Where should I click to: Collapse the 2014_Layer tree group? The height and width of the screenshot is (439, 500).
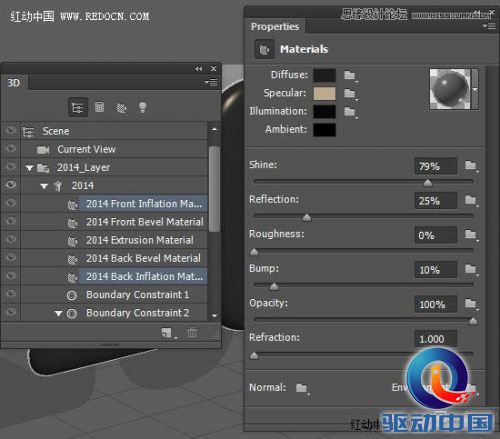pos(29,168)
